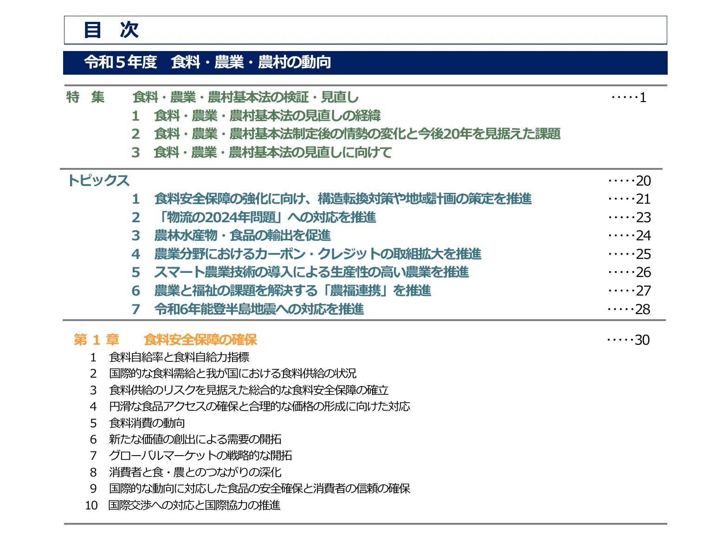Open the スマート農業技術 topic entry
Screen dimensions: 728x560
tap(311, 272)
